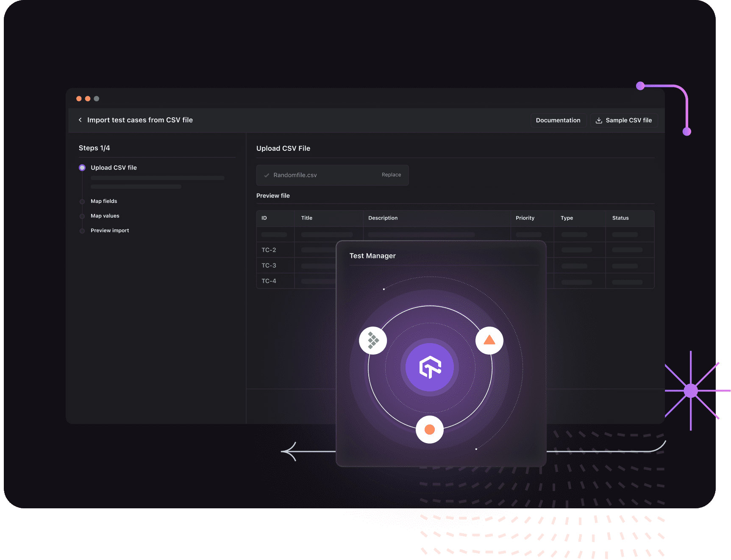
Task: Click the checkmark next to Randomfile.csv
Action: (x=266, y=175)
